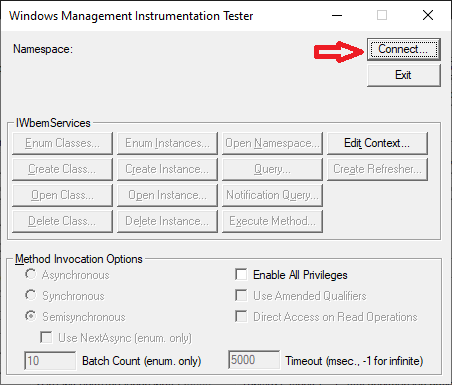The image size is (452, 385).
Task: Click Open Class... button
Action: point(62,195)
